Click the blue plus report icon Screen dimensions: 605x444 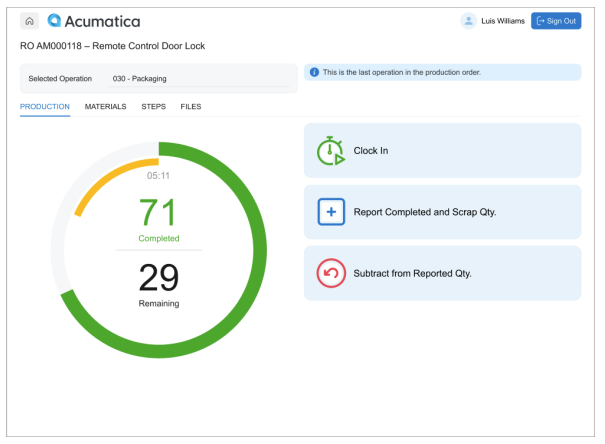[x=331, y=212]
